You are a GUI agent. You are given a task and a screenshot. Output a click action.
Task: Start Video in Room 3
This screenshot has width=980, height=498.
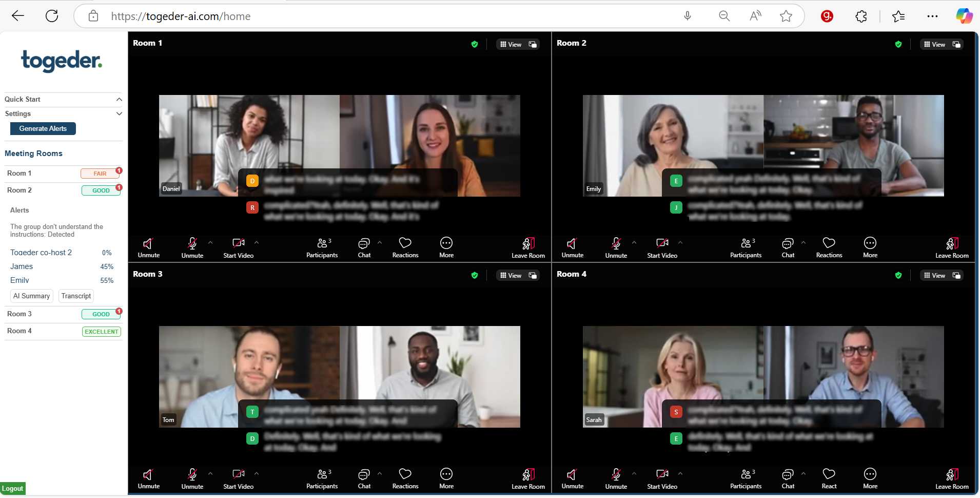coord(239,478)
